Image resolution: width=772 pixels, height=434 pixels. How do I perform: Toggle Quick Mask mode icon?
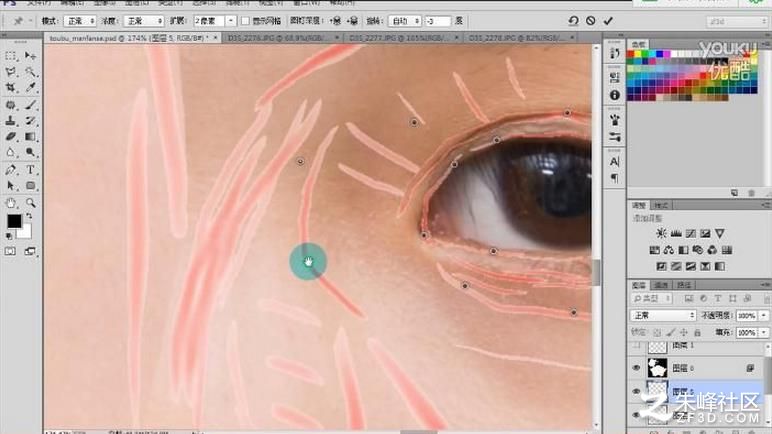[10, 251]
